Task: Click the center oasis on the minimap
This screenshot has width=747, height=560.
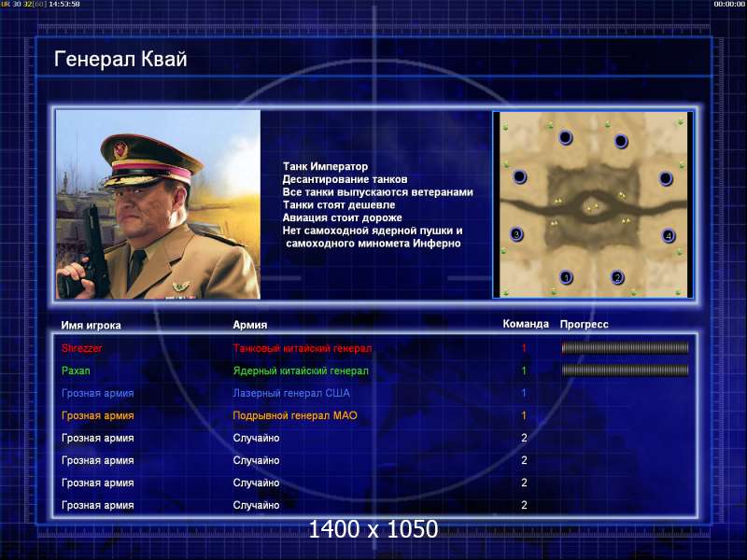Action: [x=593, y=207]
